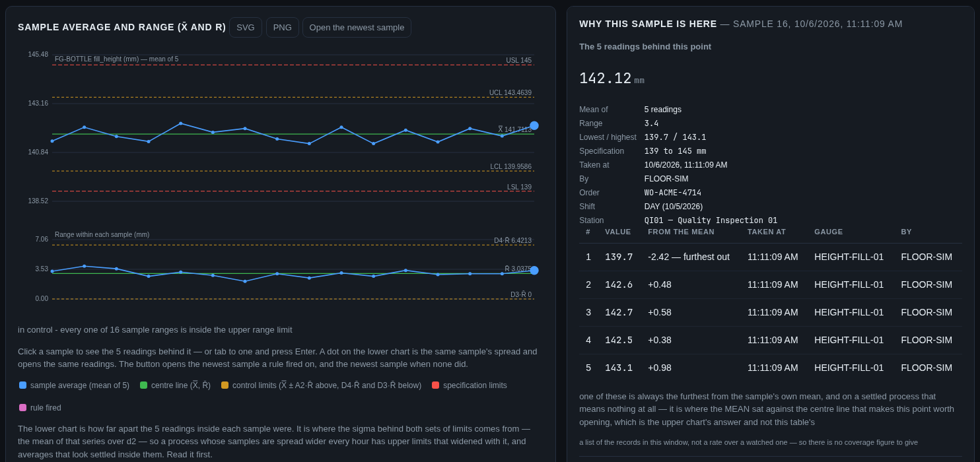Export the chart with the PNG button
Screen dimensions: 980x462
tap(283, 27)
